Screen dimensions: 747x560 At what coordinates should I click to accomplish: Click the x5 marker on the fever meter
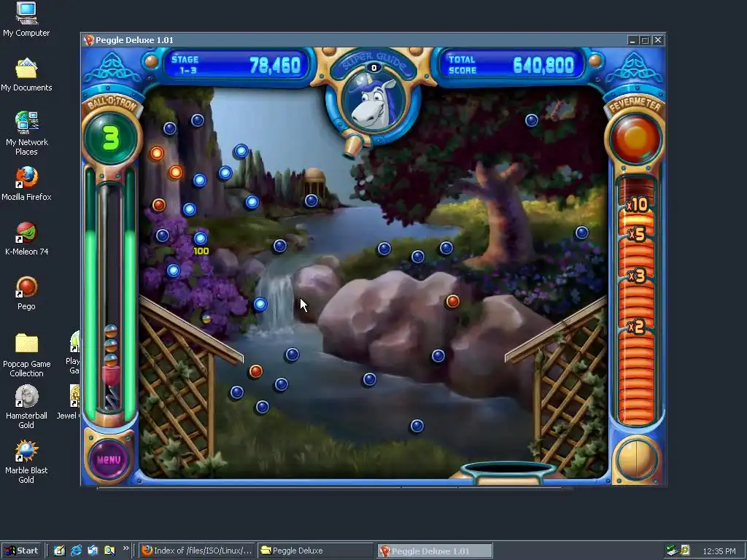click(637, 234)
